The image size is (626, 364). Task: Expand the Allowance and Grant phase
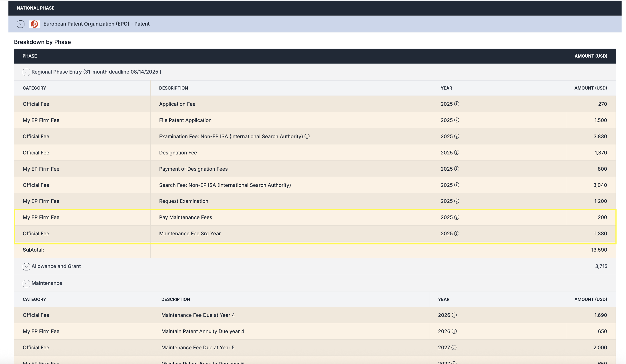point(26,267)
